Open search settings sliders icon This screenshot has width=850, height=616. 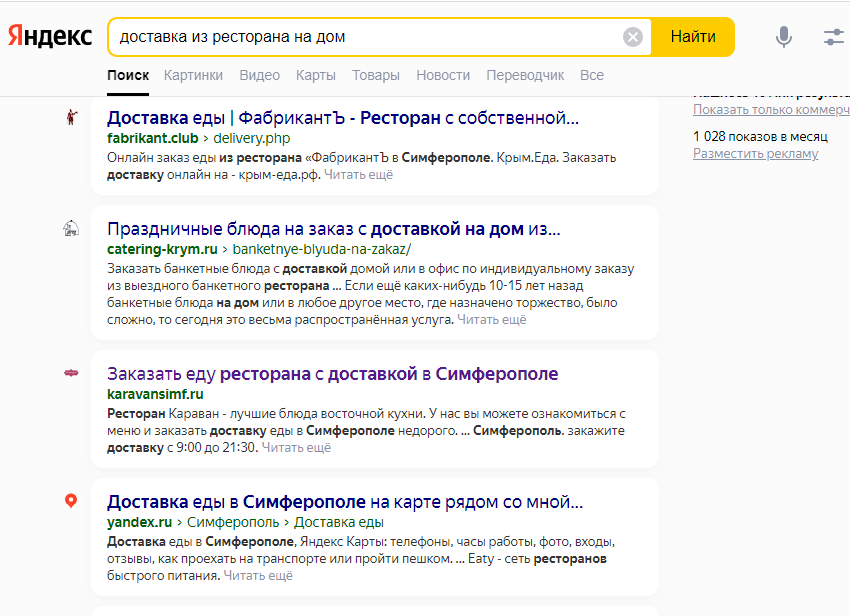(834, 37)
